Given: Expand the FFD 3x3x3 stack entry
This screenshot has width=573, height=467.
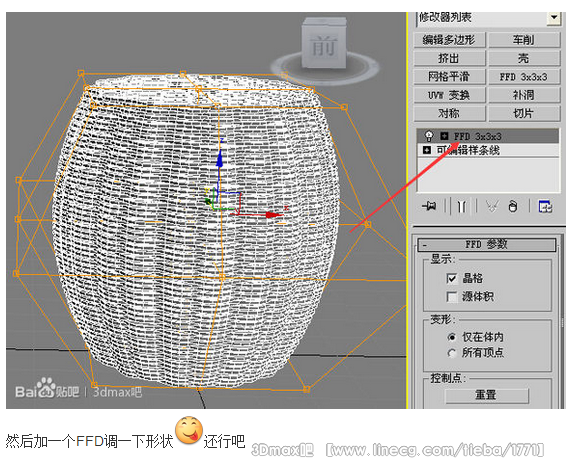Looking at the screenshot, I should pyautogui.click(x=444, y=136).
